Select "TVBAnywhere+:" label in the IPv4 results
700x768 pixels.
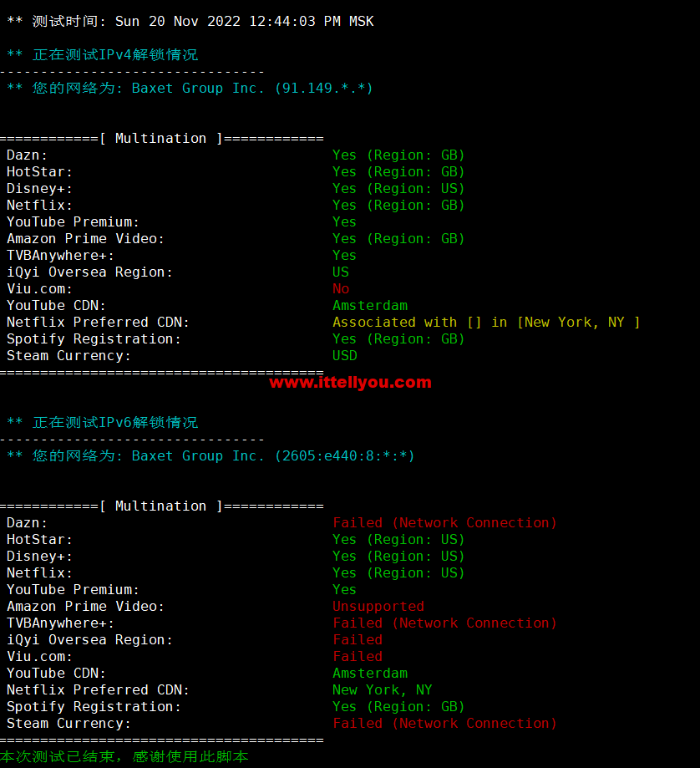click(60, 255)
